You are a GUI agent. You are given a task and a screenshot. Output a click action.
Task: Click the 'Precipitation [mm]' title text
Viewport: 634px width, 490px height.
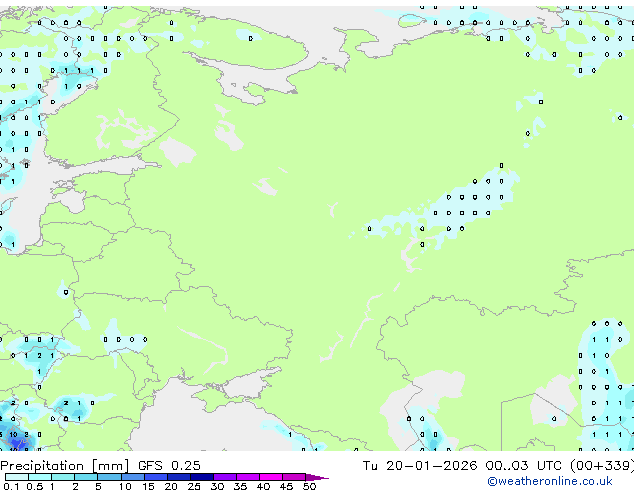coord(65,466)
